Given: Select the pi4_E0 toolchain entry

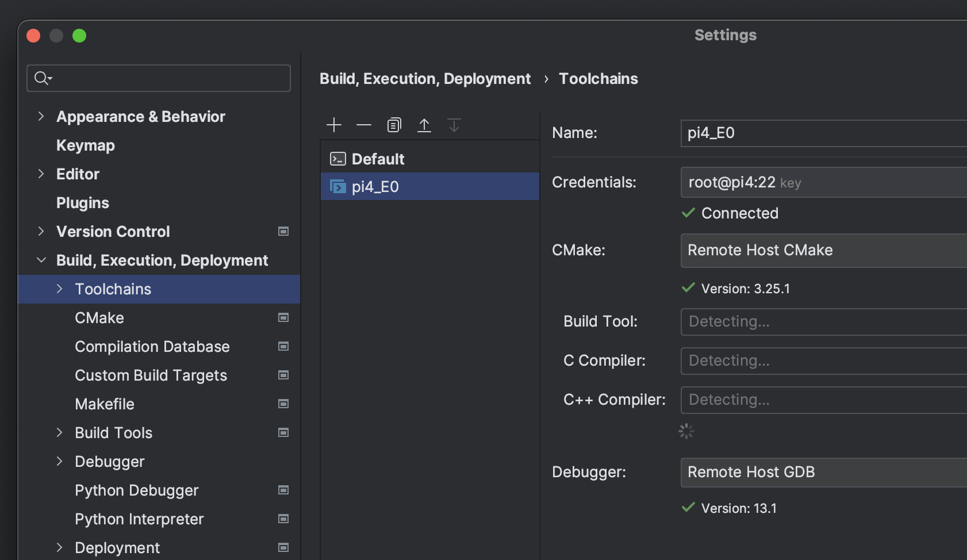Looking at the screenshot, I should [x=430, y=186].
